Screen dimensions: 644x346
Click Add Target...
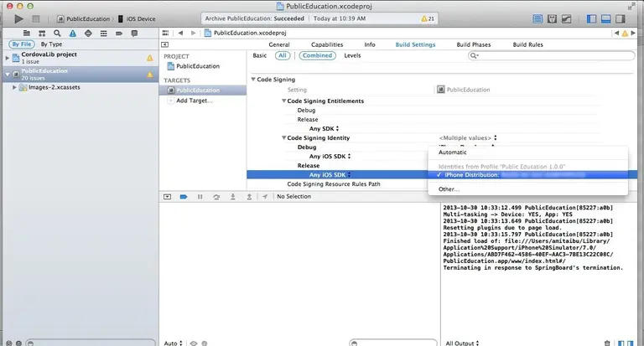pyautogui.click(x=195, y=101)
